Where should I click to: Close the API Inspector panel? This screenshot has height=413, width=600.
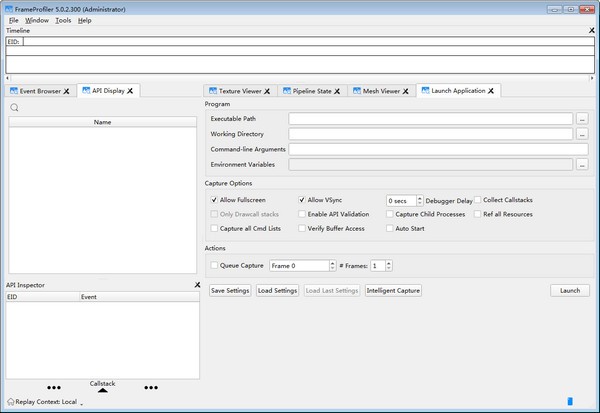coord(197,285)
